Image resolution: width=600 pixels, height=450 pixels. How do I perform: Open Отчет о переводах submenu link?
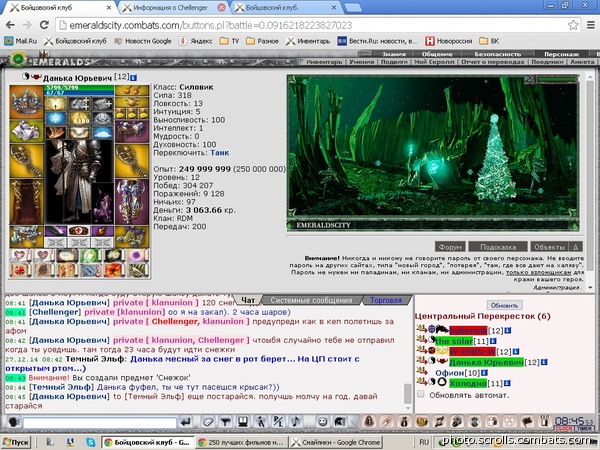coord(493,62)
